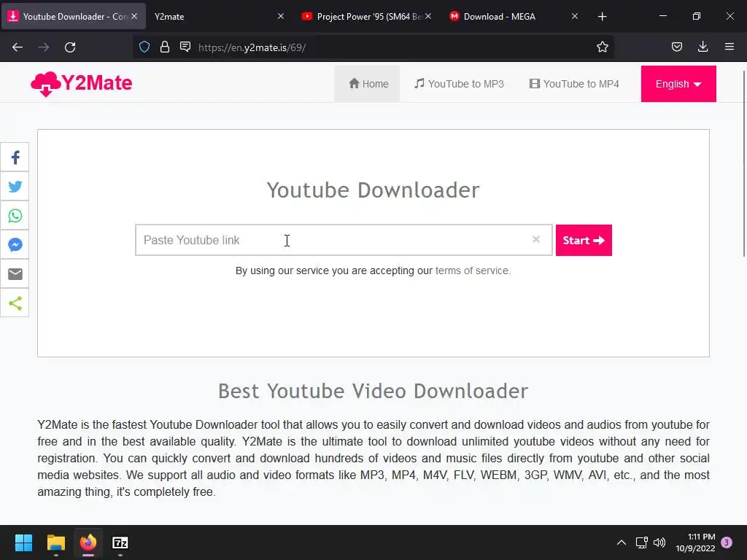Close the Project Power '95 tab
This screenshot has height=560, width=747.
428,16
